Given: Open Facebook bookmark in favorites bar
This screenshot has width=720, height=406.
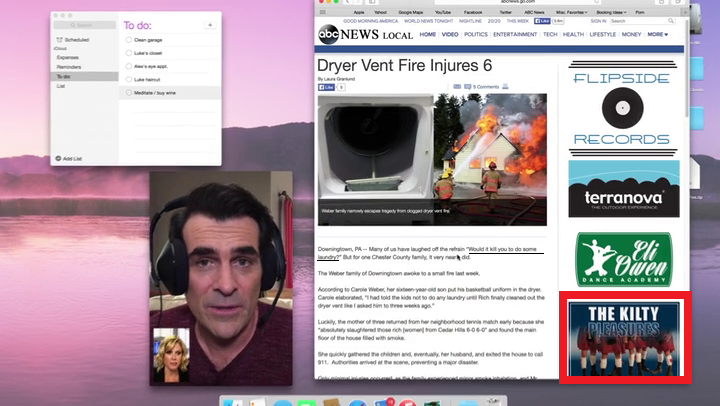Looking at the screenshot, I should pos(473,12).
